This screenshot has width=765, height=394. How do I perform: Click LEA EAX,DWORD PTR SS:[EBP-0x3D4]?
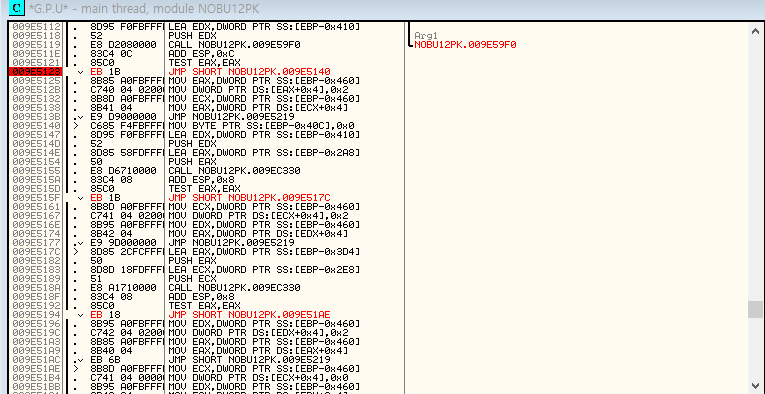pyautogui.click(x=264, y=252)
